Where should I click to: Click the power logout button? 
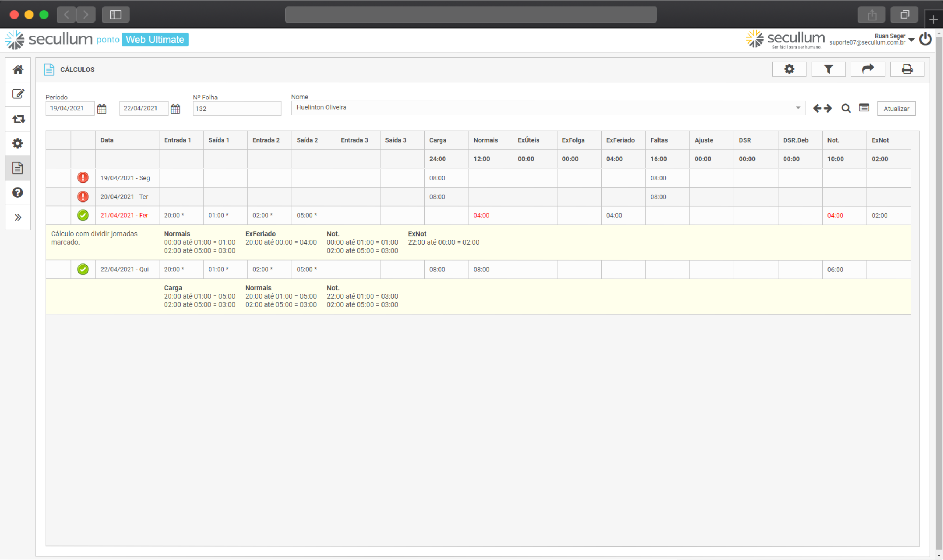[x=925, y=39]
